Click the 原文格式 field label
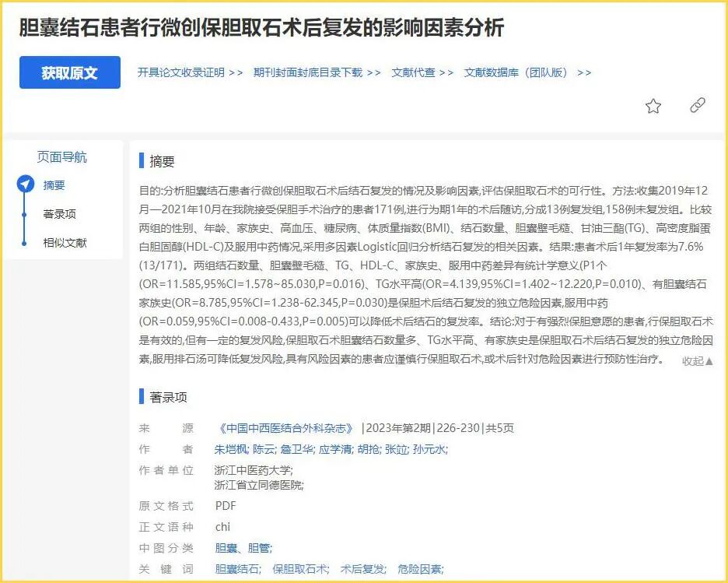This screenshot has height=583, width=728. coord(166,506)
